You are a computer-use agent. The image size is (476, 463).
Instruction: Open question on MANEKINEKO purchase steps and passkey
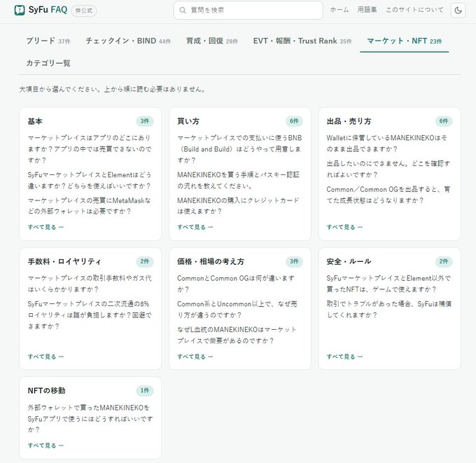point(239,180)
